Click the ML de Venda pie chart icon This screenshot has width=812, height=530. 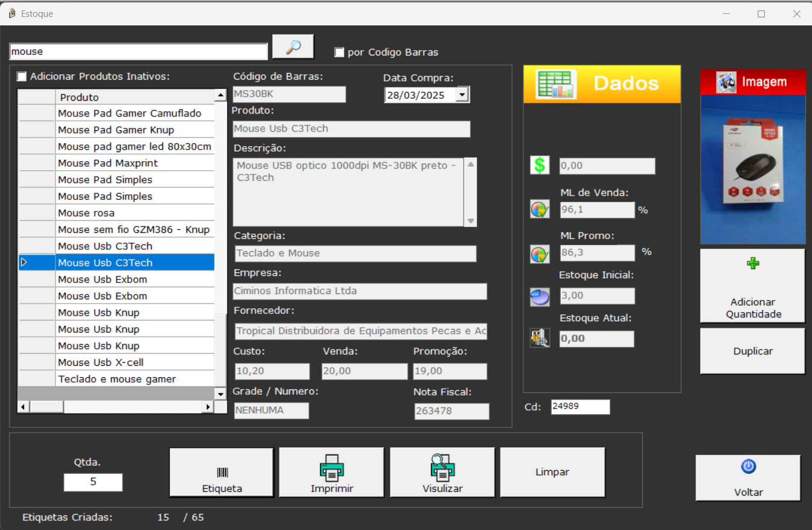point(540,209)
